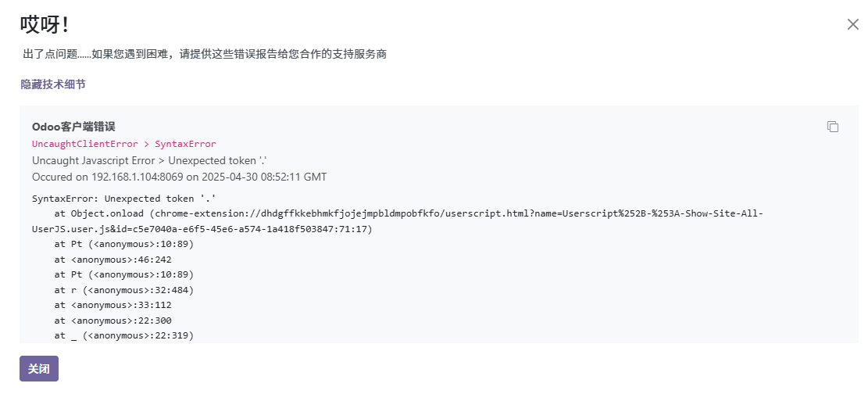The image size is (868, 394).
Task: Click the 哎呀! dialog title
Action: 45,25
